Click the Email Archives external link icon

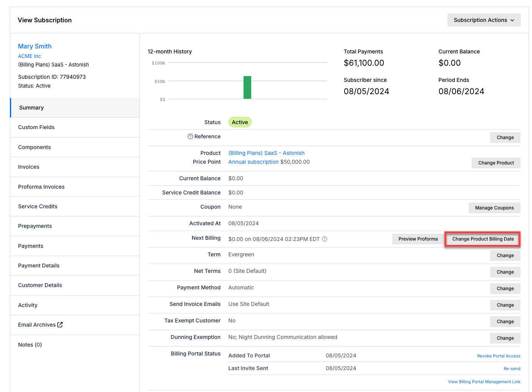60,325
